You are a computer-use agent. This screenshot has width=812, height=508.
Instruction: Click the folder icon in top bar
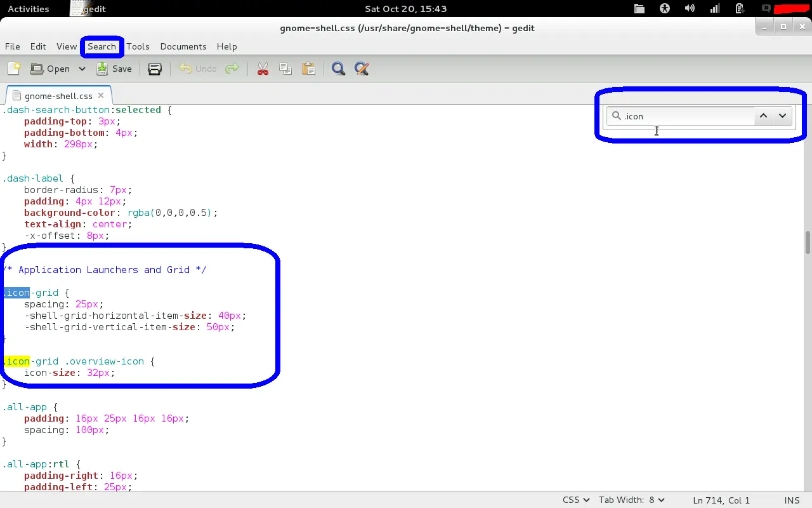639,9
